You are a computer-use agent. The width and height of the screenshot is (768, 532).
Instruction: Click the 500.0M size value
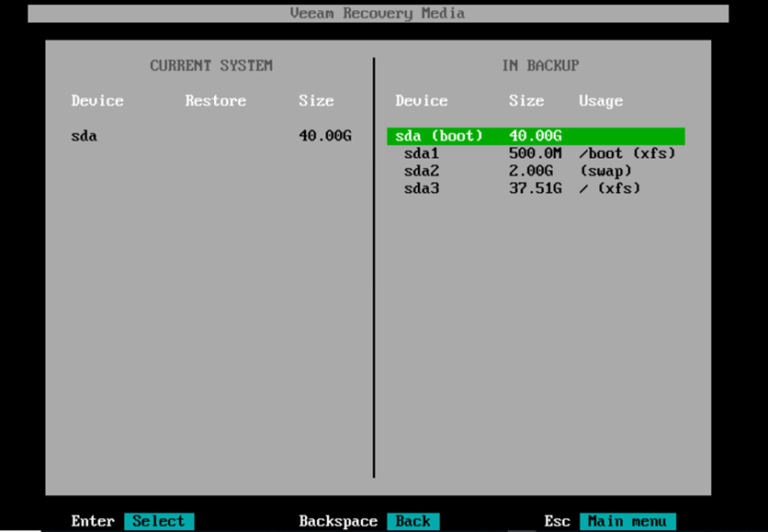click(x=535, y=153)
